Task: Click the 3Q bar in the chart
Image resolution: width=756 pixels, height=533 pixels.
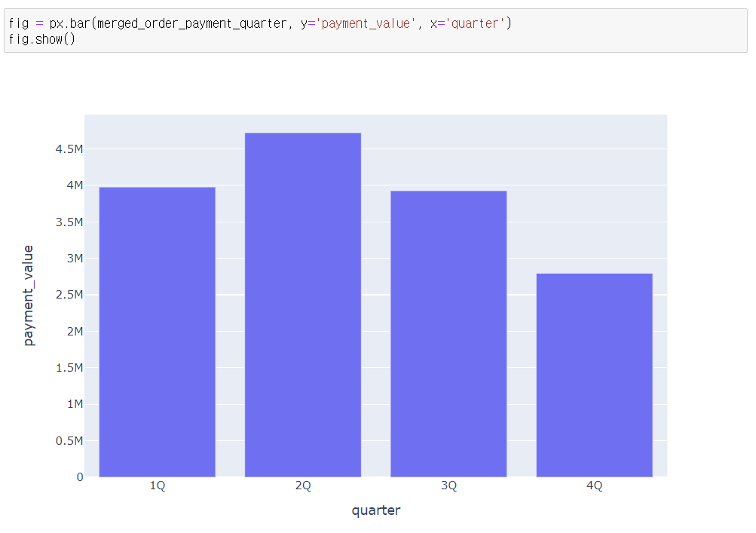Action: pyautogui.click(x=448, y=334)
